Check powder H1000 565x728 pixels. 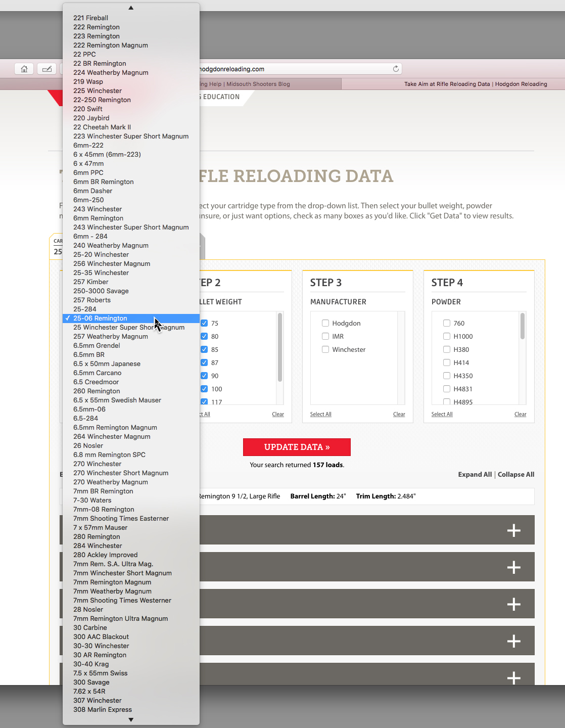447,336
